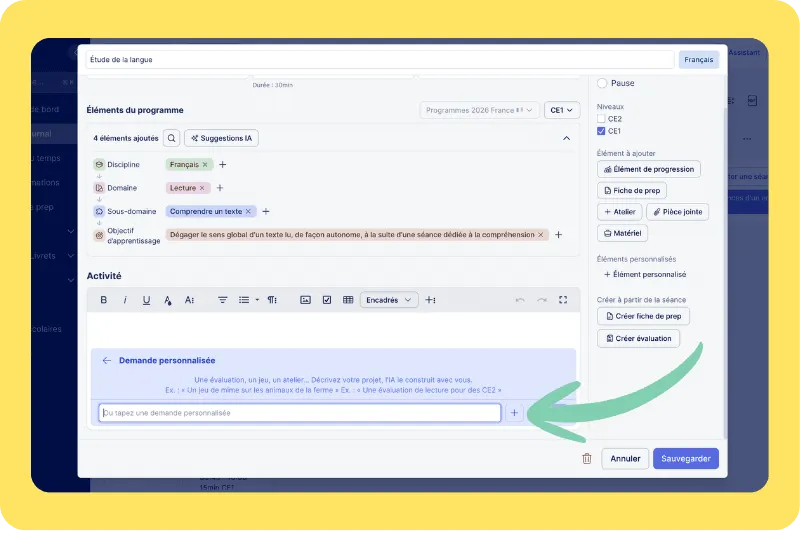Open the font size tool
This screenshot has height=560, width=800.
(x=189, y=300)
